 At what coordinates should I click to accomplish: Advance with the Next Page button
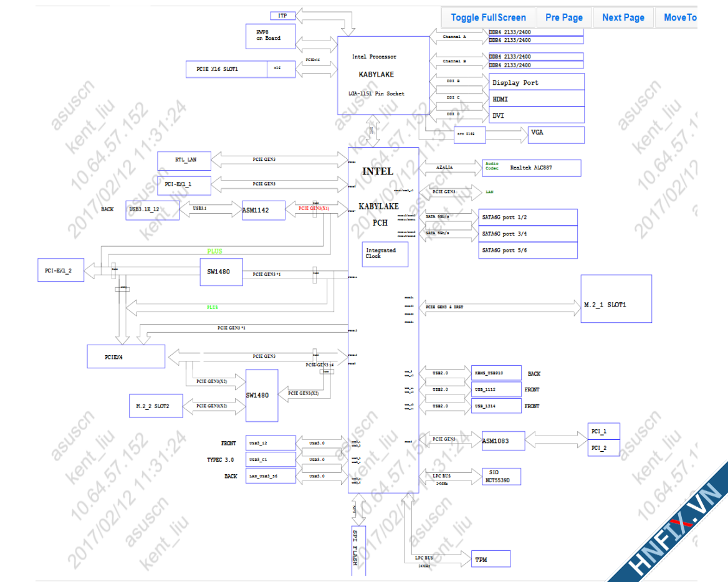[x=623, y=17]
